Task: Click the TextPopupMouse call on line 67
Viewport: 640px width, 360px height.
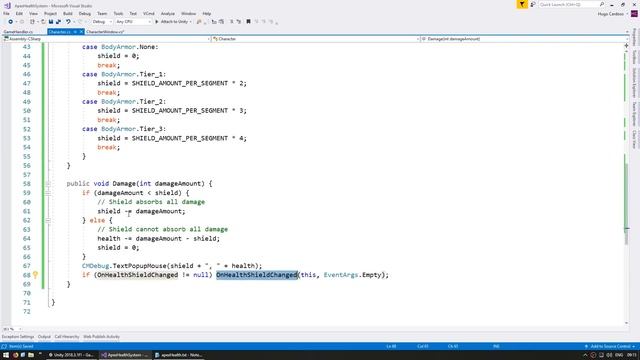Action: click(140, 266)
